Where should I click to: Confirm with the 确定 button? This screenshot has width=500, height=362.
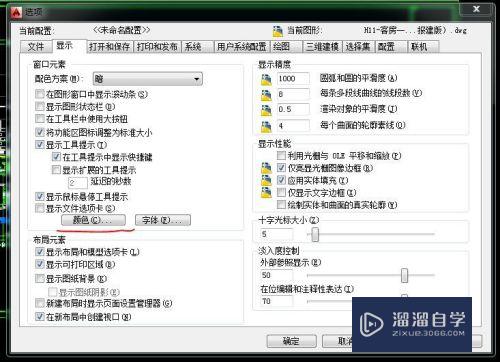(x=291, y=341)
